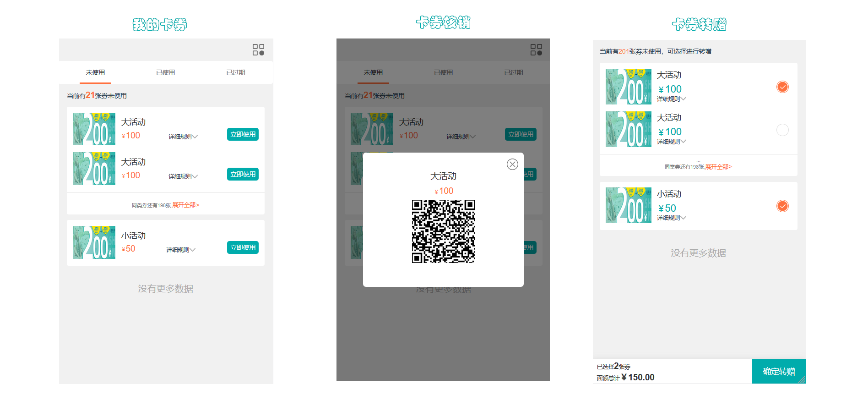This screenshot has height=395, width=868.
Task: Click 小活动 coupon image in transfer panel
Action: (x=628, y=205)
